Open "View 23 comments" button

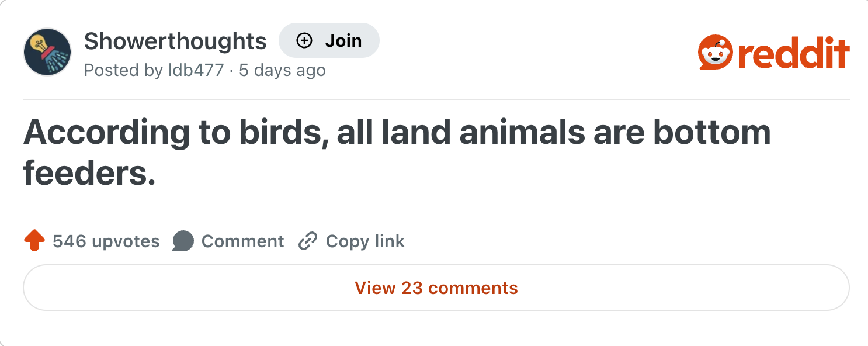[436, 288]
